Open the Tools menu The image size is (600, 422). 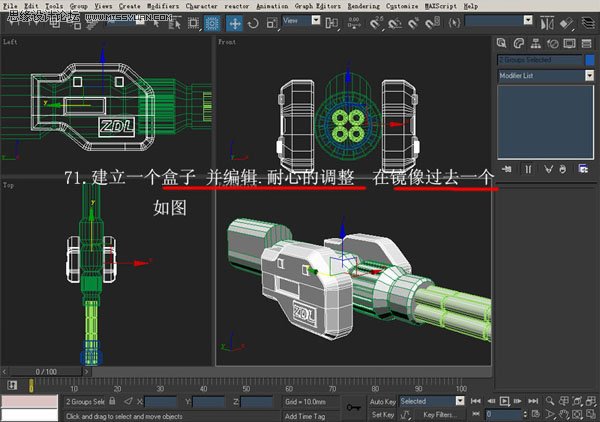[x=54, y=6]
